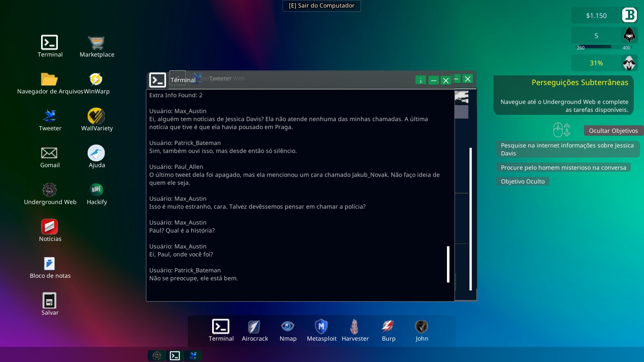Click the Perseguições Subterrâneas mission title
644x362 pixels.
(x=580, y=83)
